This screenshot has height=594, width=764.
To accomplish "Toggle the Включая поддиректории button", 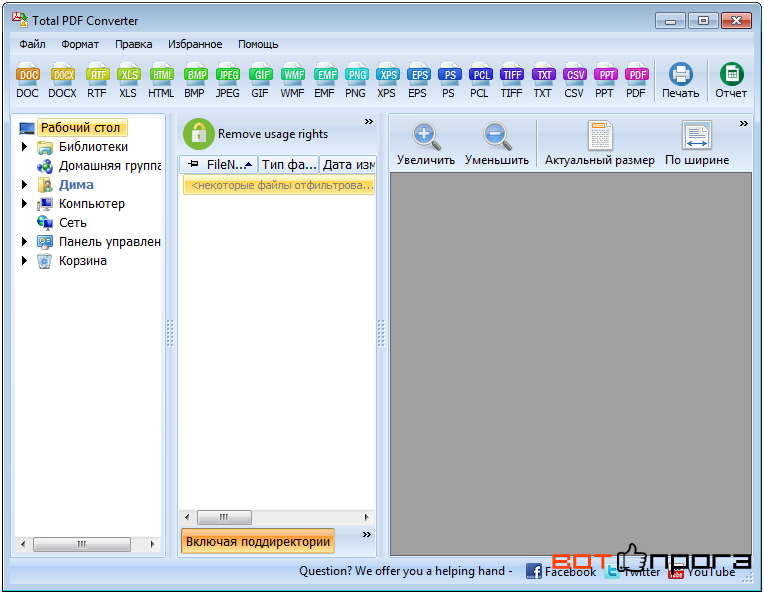I will point(258,541).
